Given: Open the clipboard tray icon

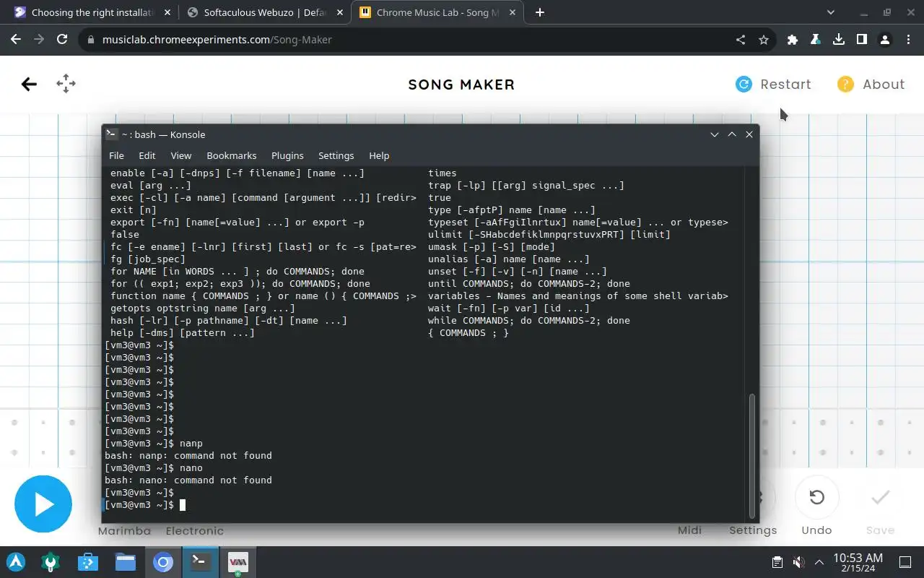Looking at the screenshot, I should pyautogui.click(x=777, y=562).
